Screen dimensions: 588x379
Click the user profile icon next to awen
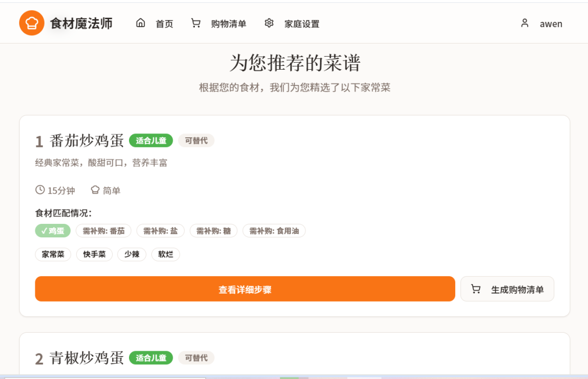[x=524, y=23]
